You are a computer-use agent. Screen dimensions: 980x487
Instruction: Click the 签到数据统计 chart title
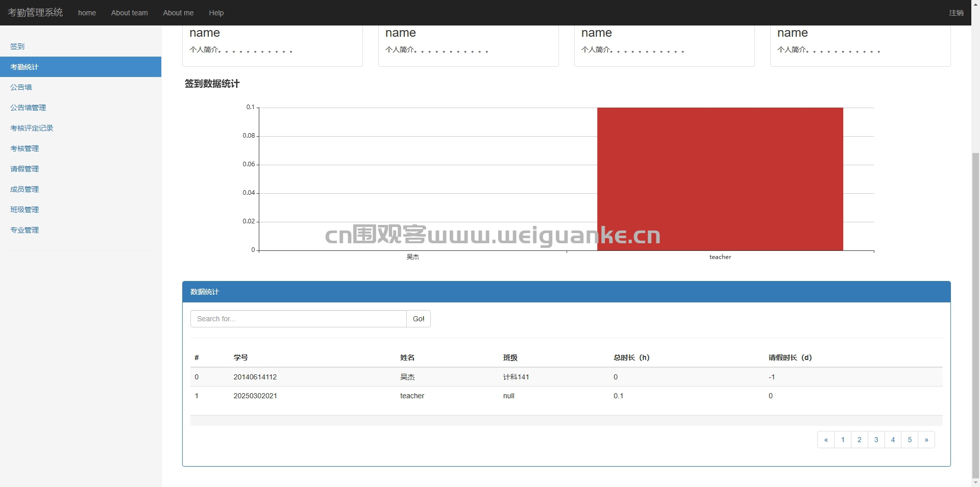(x=212, y=84)
